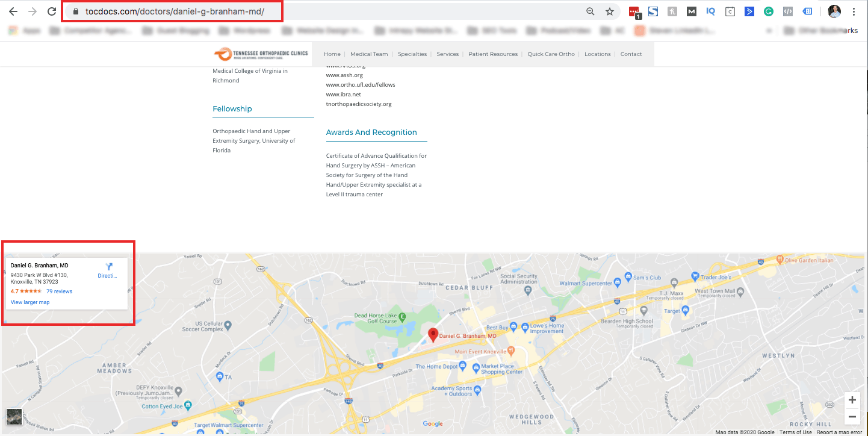Open the blue double-chevron extension icon

click(x=749, y=11)
